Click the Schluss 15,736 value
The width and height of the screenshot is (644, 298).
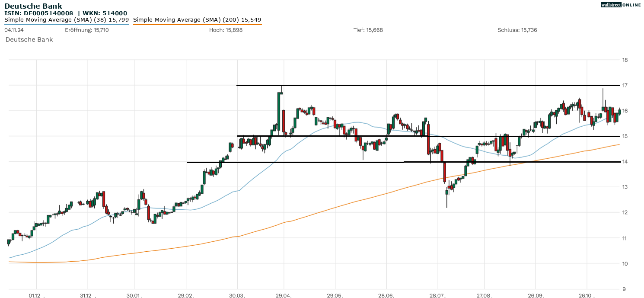517,30
